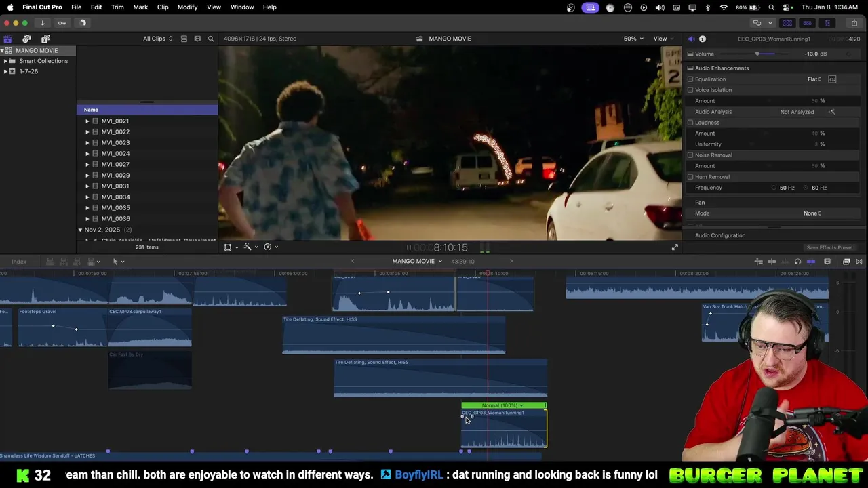Viewport: 868px width, 488px height.
Task: Open the 50% viewer zoom dropdown
Action: (633, 39)
